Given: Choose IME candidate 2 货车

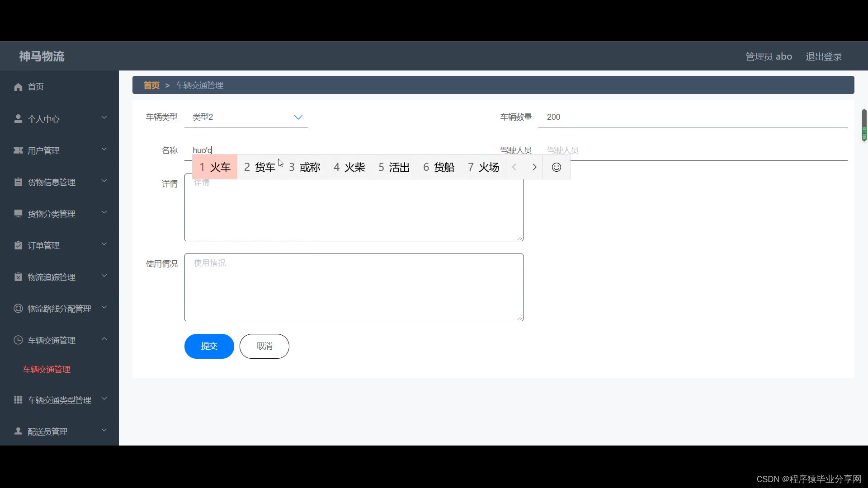Looking at the screenshot, I should click(x=260, y=167).
